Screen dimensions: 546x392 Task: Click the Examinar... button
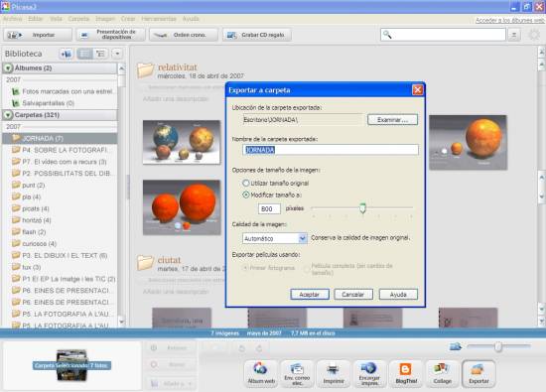[392, 120]
